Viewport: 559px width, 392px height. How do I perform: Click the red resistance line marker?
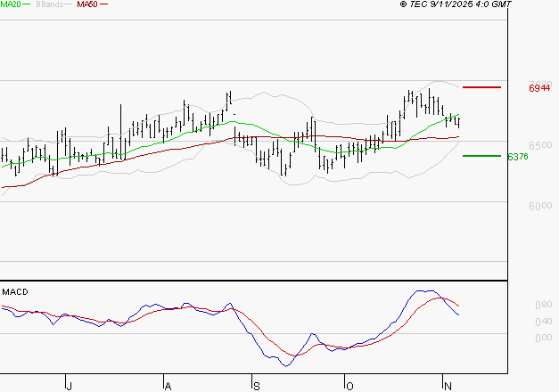[x=481, y=87]
